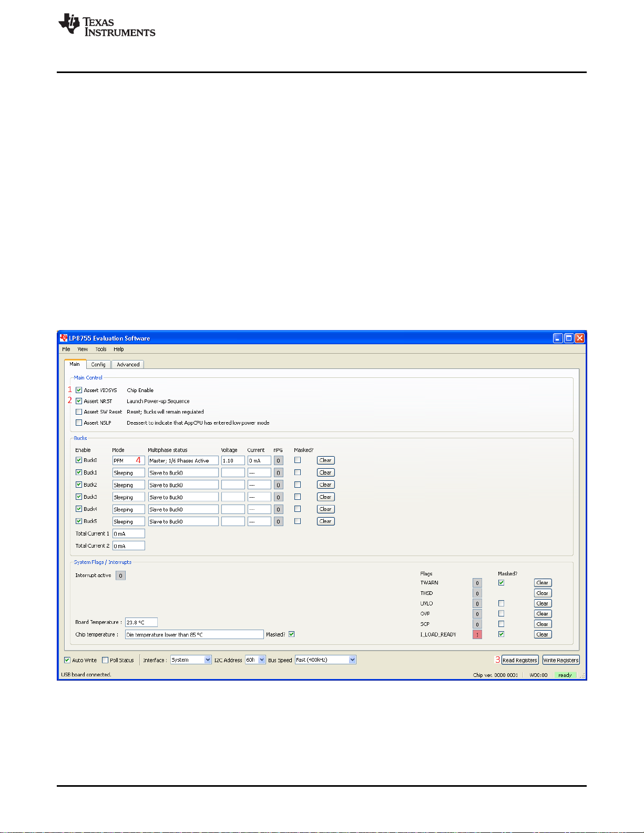644x833 pixels.
Task: Toggle the Chip temperature Masked checkbox
Action: [x=292, y=634]
